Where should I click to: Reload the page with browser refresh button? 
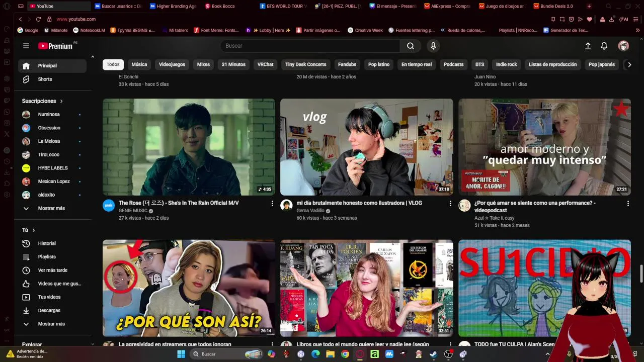point(38,19)
